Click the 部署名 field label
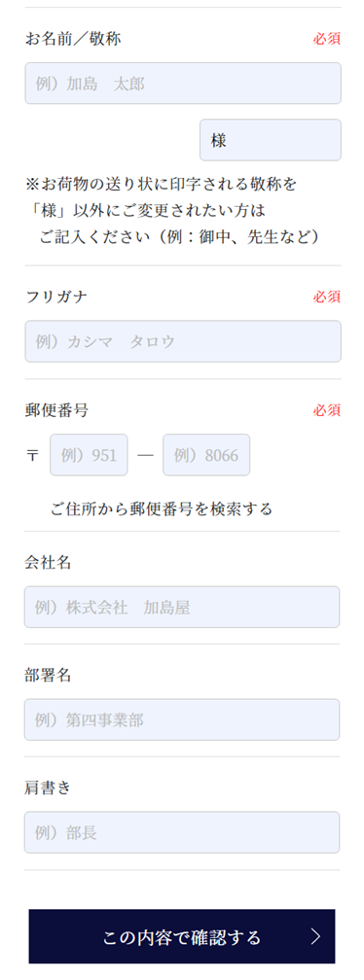The image size is (364, 980). 48,675
